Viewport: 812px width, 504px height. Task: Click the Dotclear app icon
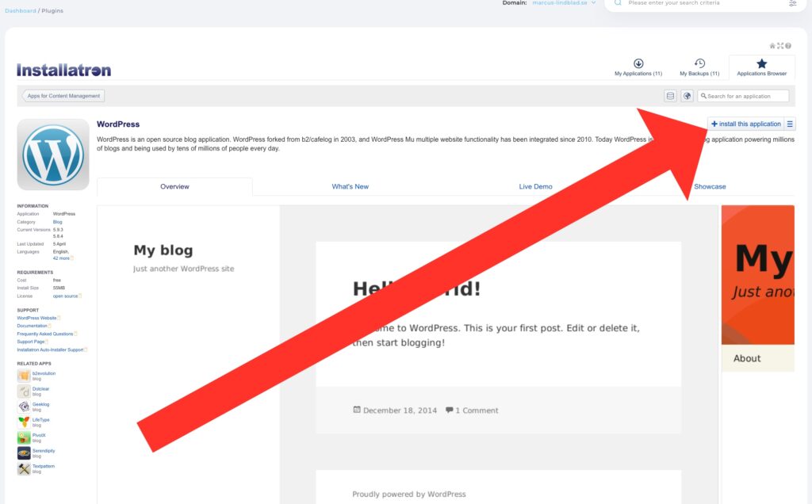coord(24,391)
